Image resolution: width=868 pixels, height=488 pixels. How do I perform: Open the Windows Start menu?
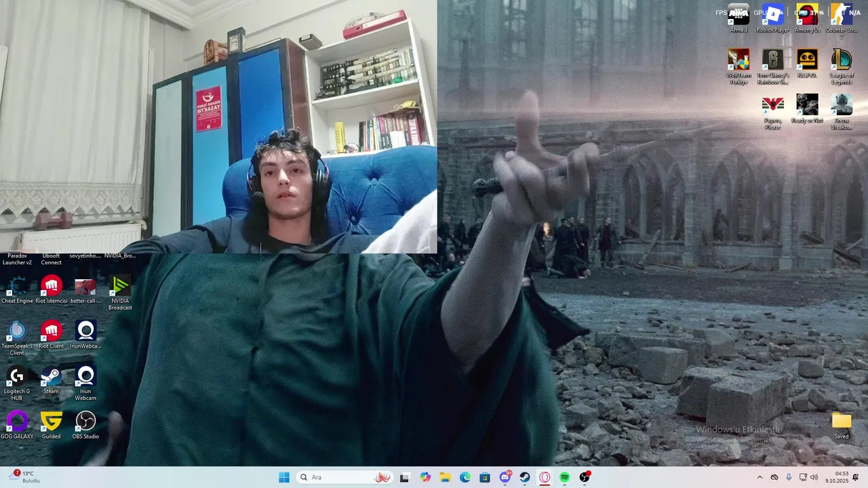coord(284,477)
